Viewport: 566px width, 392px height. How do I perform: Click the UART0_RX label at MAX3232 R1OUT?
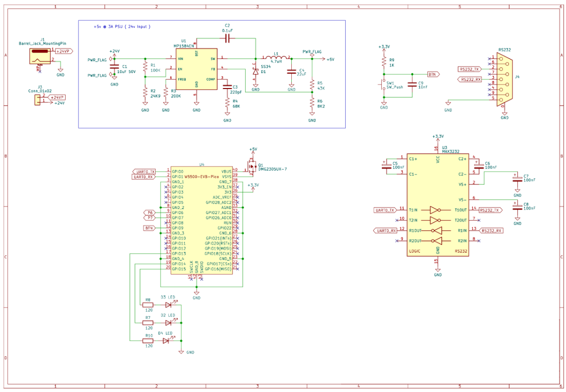(385, 230)
